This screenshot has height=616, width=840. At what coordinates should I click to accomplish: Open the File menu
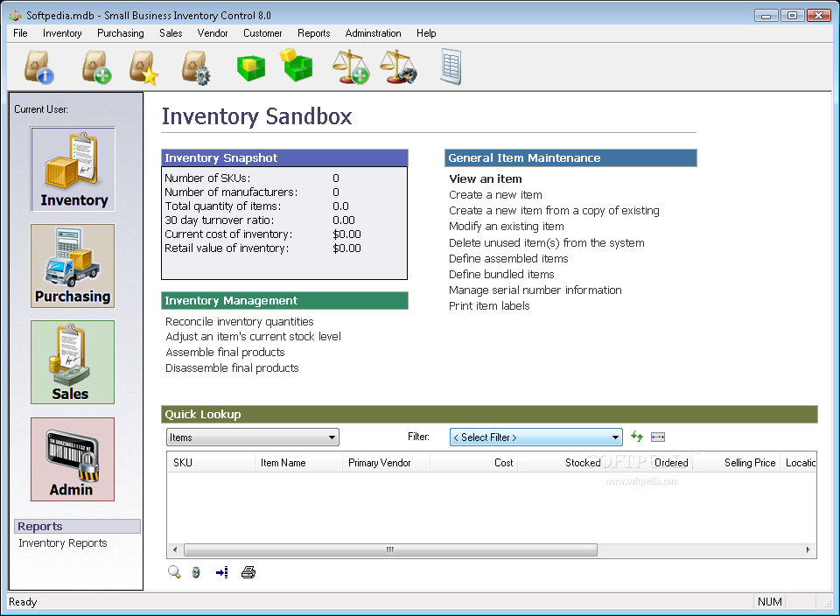click(20, 33)
